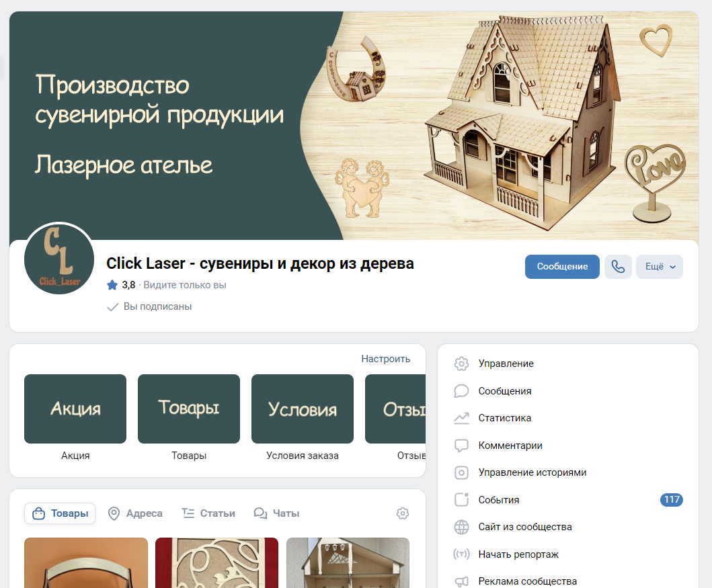The width and height of the screenshot is (712, 588).
Task: Switch to the Адреса tab
Action: point(135,513)
